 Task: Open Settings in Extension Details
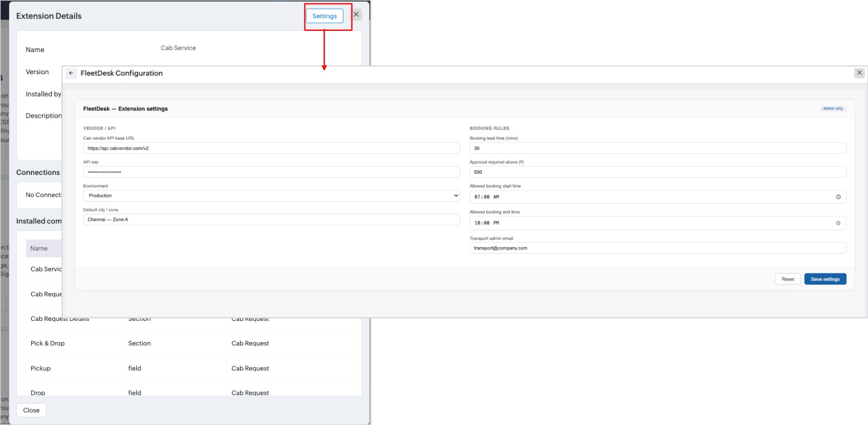(324, 16)
